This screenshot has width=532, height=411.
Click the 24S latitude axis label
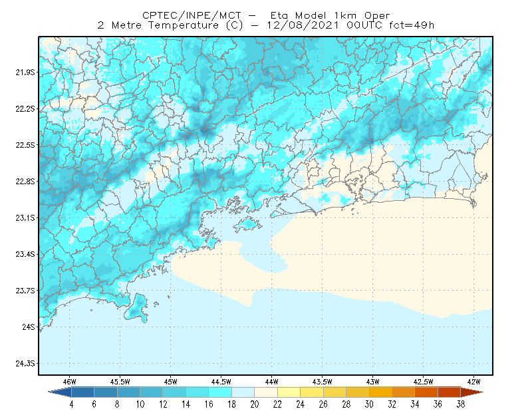click(x=29, y=327)
